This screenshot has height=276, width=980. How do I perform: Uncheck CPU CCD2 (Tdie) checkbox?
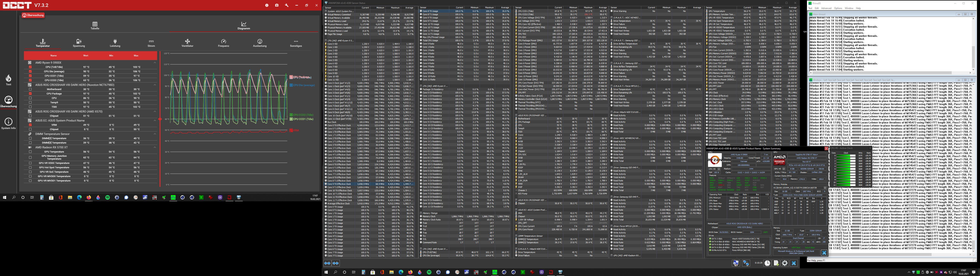(x=30, y=80)
